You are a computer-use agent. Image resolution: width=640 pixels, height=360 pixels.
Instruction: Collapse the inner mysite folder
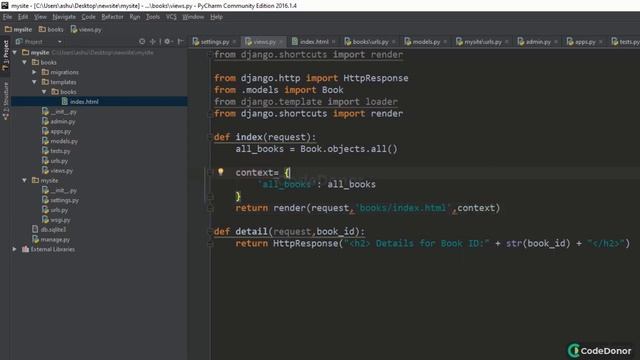pos(25,180)
